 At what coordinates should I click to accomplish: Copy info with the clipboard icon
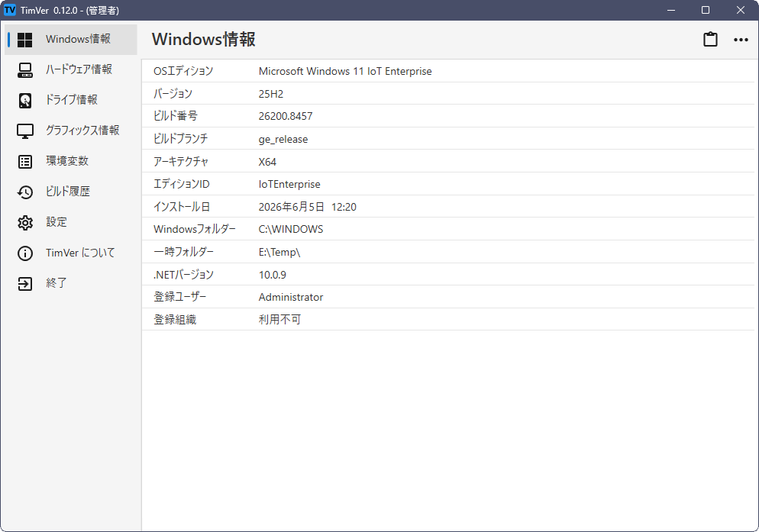point(710,39)
